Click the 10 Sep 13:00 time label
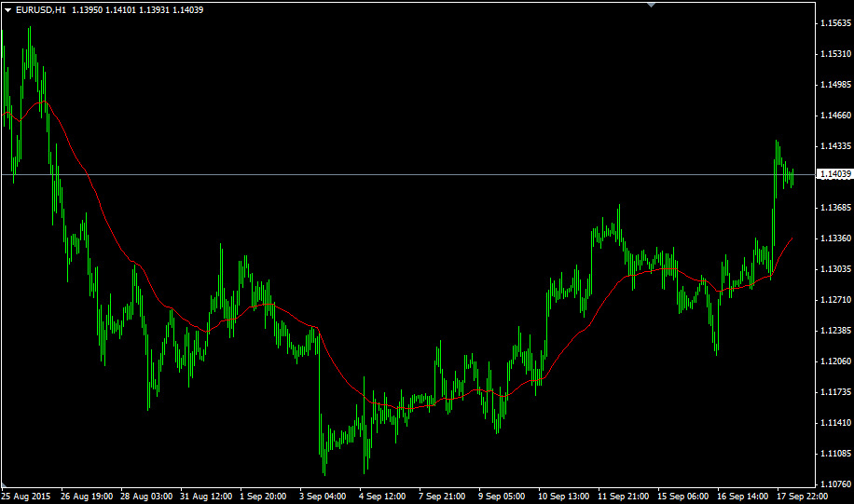 click(x=564, y=497)
